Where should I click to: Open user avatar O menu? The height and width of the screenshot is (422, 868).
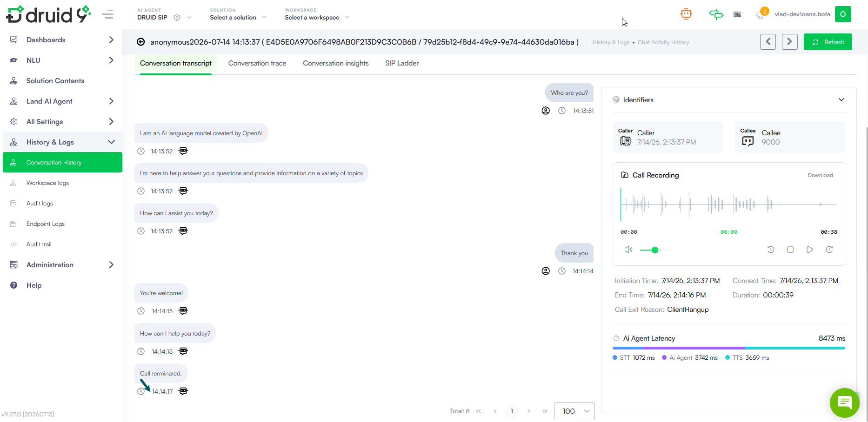coord(843,14)
